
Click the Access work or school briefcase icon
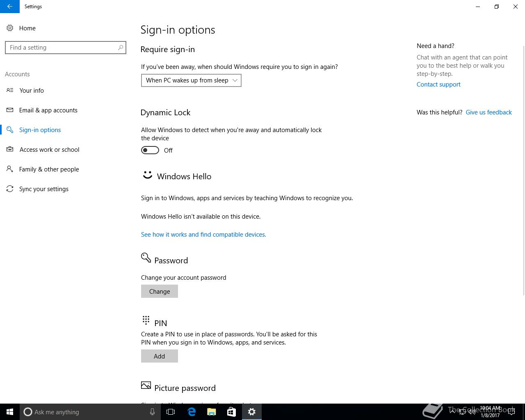pyautogui.click(x=10, y=149)
